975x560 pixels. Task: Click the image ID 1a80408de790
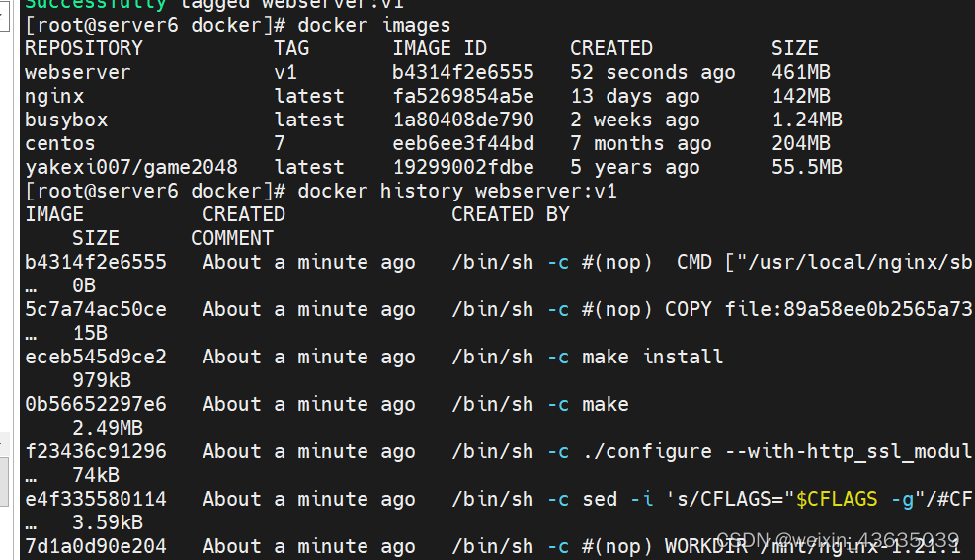[x=463, y=120]
